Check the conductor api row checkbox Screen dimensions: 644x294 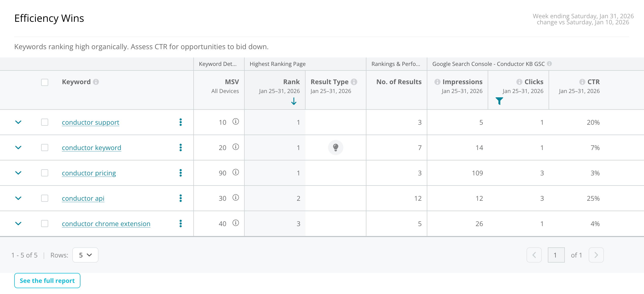pos(45,198)
